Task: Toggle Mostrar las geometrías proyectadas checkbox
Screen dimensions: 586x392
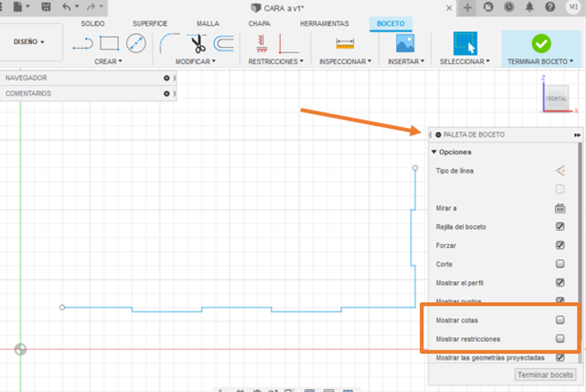Action: (560, 357)
